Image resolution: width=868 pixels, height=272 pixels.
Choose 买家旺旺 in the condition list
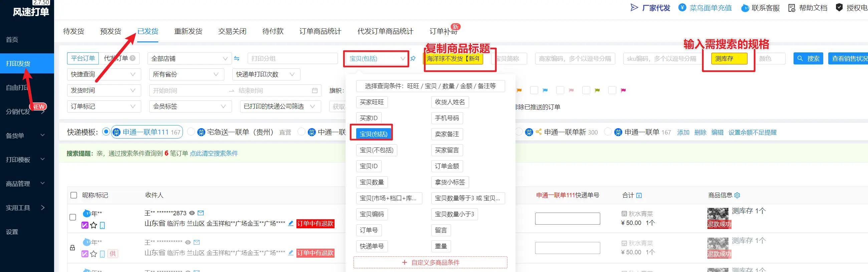pos(372,102)
